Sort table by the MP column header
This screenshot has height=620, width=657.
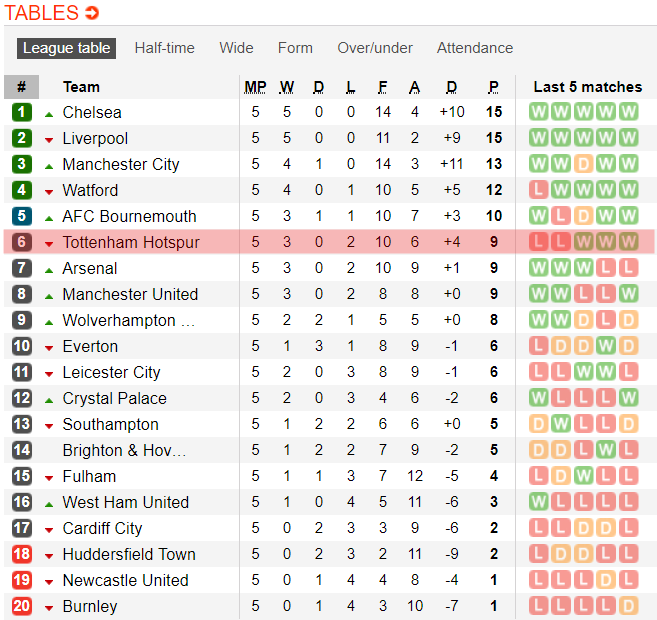(255, 87)
